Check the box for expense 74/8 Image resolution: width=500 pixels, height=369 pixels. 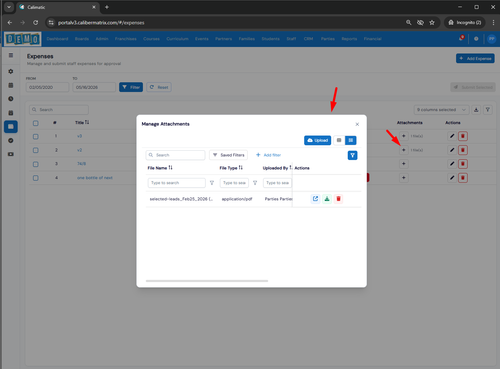point(36,164)
